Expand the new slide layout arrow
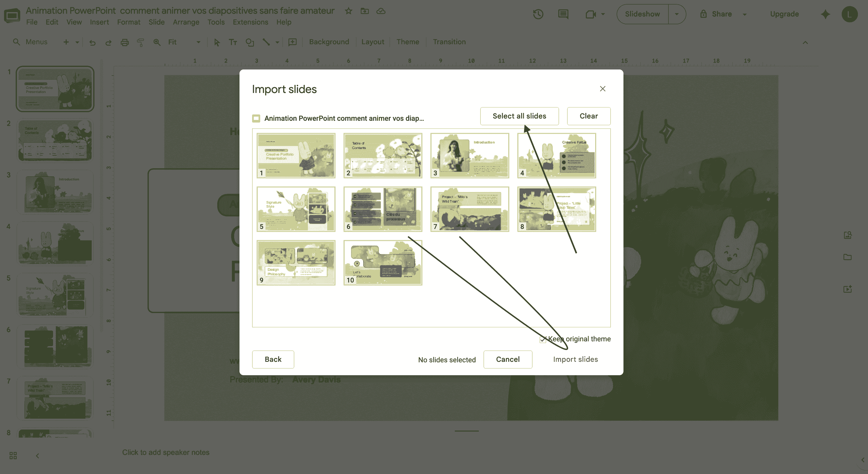The height and width of the screenshot is (474, 868). point(77,42)
